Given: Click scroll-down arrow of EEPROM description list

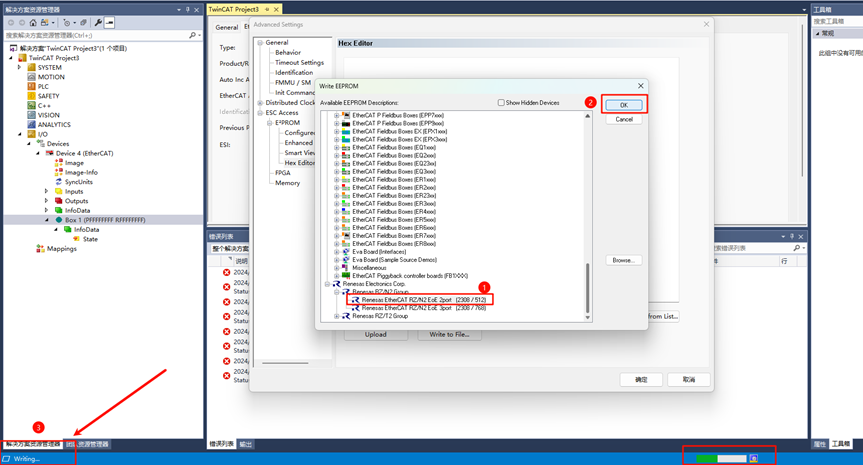Looking at the screenshot, I should (587, 318).
